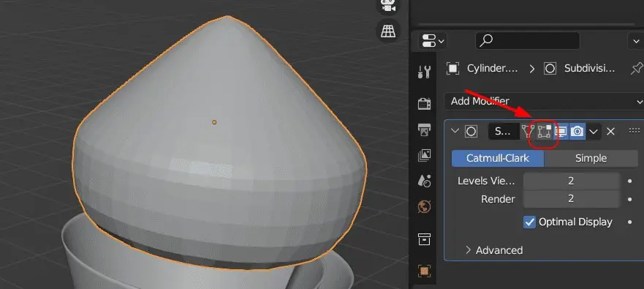Switch to the Tool properties tab

pos(424,72)
